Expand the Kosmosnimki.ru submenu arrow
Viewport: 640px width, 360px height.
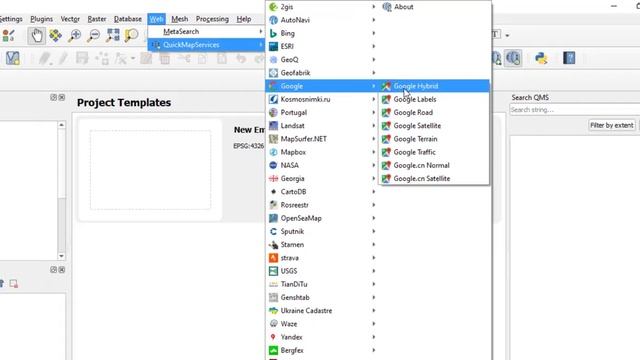(x=373, y=99)
